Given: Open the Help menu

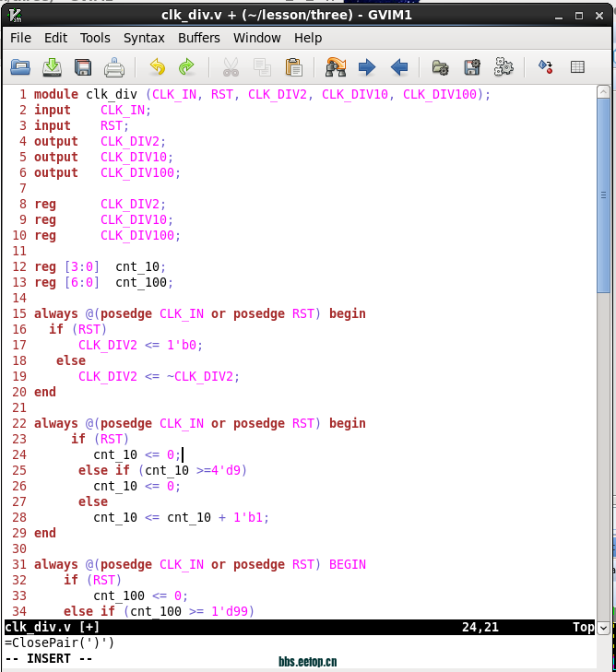Looking at the screenshot, I should [x=308, y=38].
